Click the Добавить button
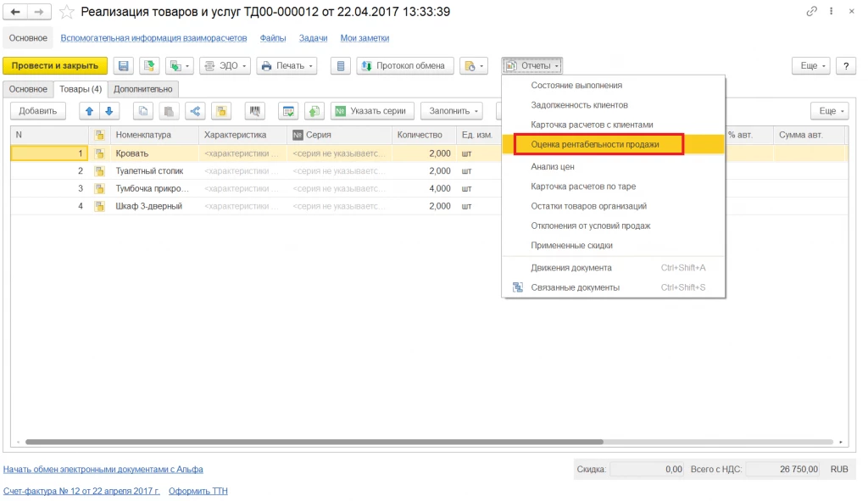Viewport: 868px width, 501px height. point(37,111)
